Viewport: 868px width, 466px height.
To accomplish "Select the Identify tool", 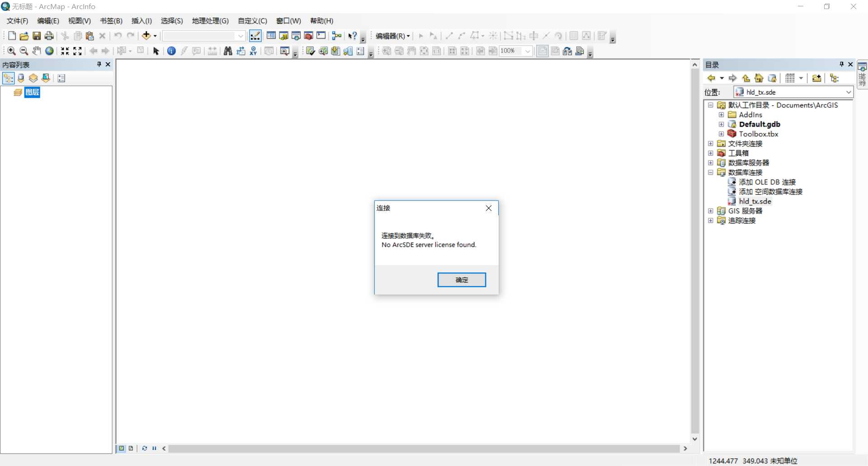I will click(171, 51).
